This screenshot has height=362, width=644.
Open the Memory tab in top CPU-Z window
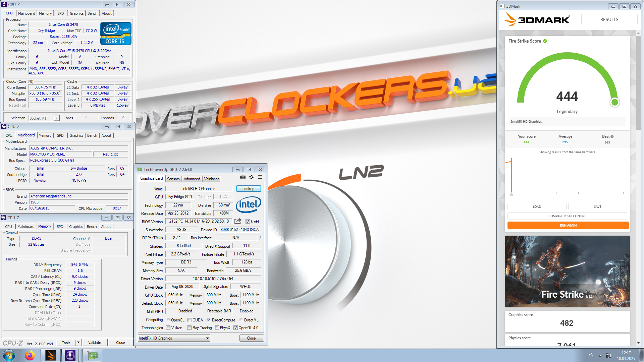45,13
